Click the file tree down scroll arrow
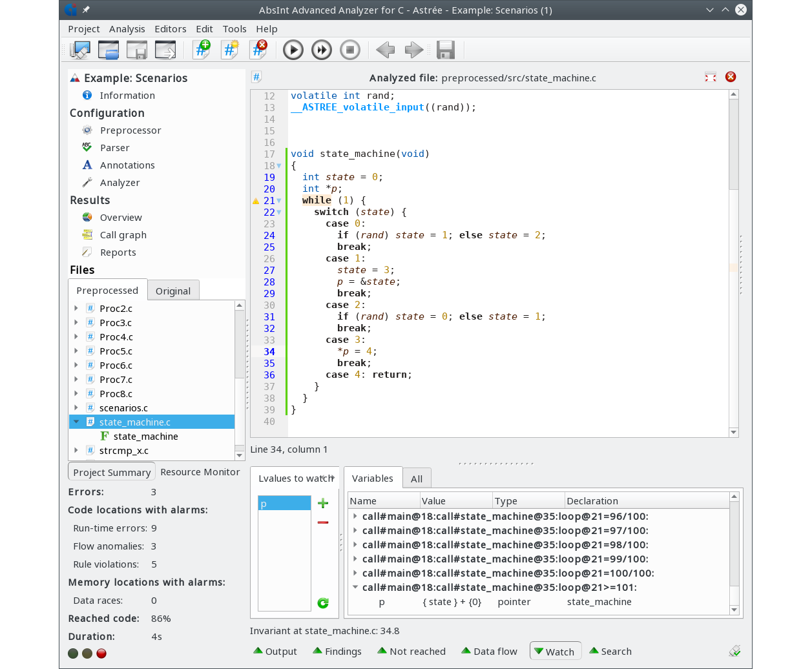 tap(240, 455)
